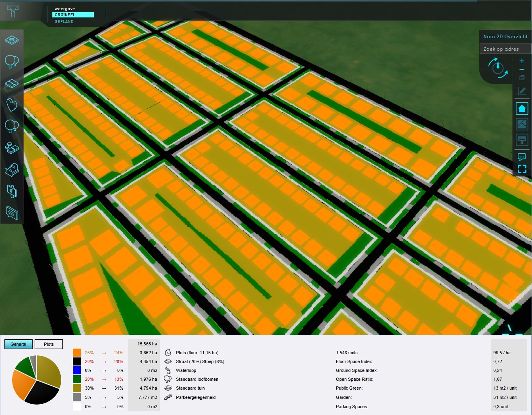Image resolution: width=532 pixels, height=415 pixels.
Task: Select the ORGINEEL view option
Action: click(x=73, y=15)
